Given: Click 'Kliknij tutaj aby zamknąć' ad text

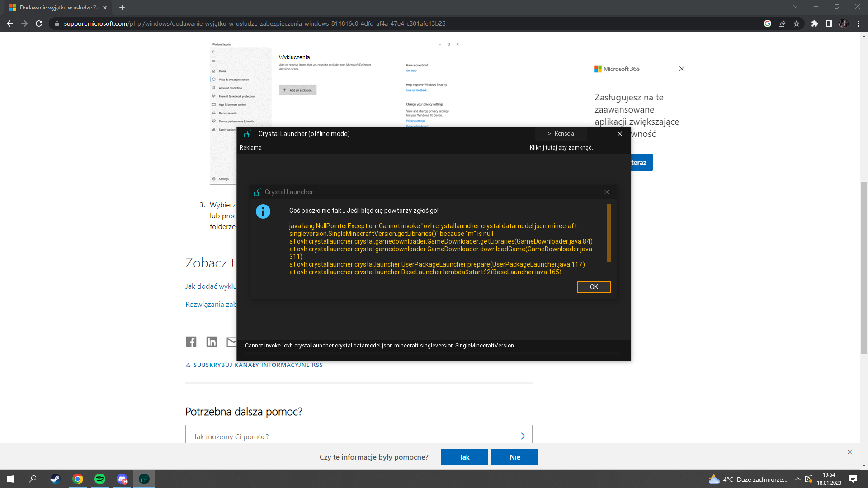Looking at the screenshot, I should [562, 148].
